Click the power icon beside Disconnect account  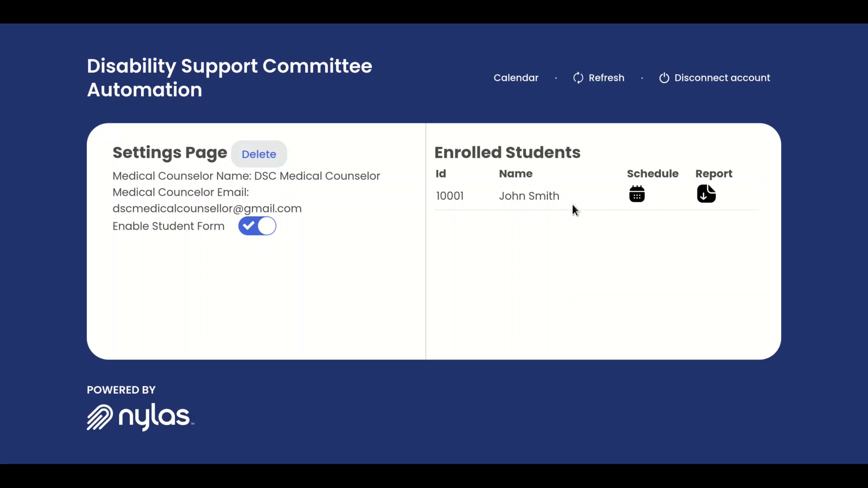(x=664, y=78)
